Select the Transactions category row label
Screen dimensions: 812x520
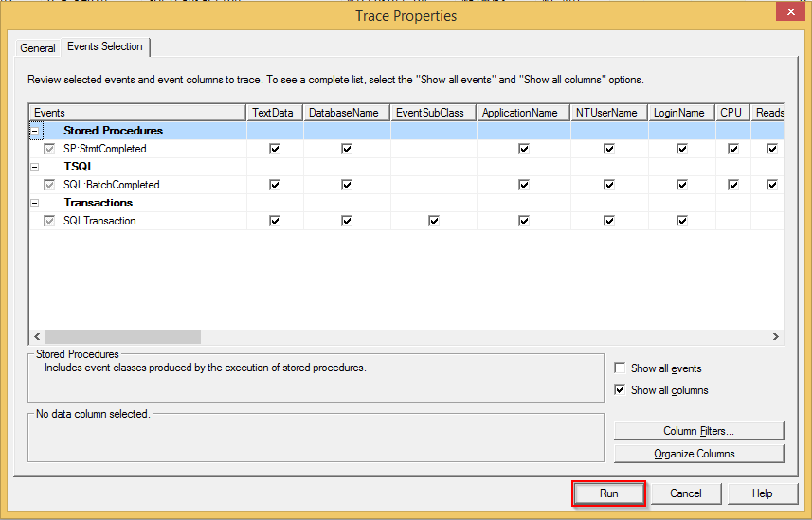pos(99,203)
